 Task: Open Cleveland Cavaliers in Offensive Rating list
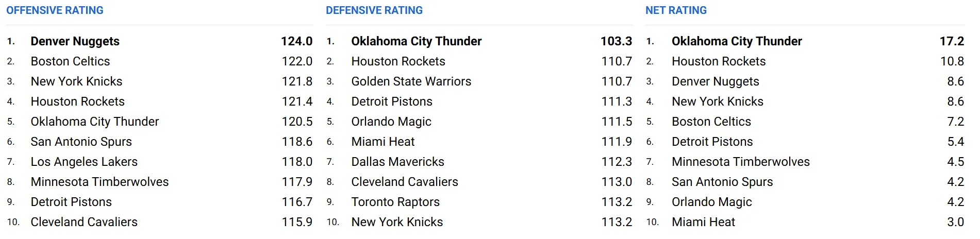84,222
